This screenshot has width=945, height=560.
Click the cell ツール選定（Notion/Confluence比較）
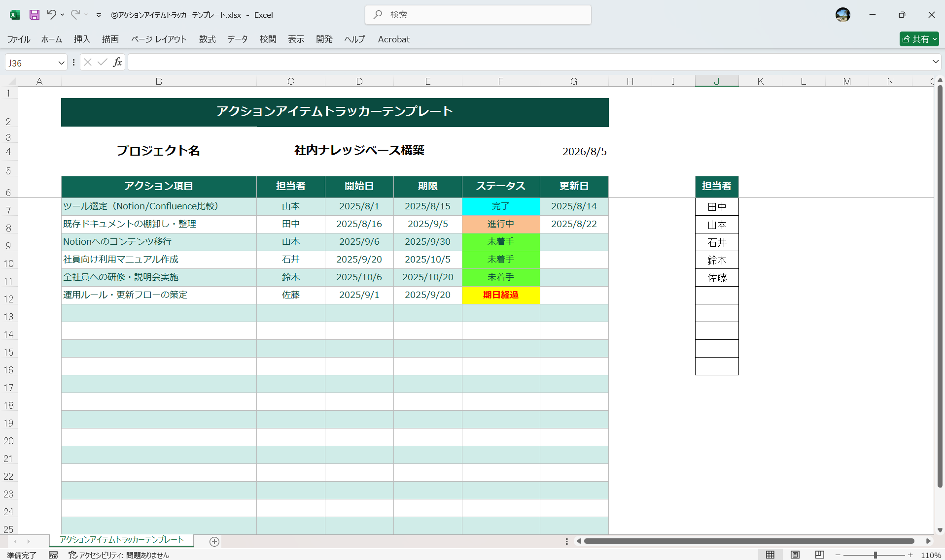click(x=159, y=206)
